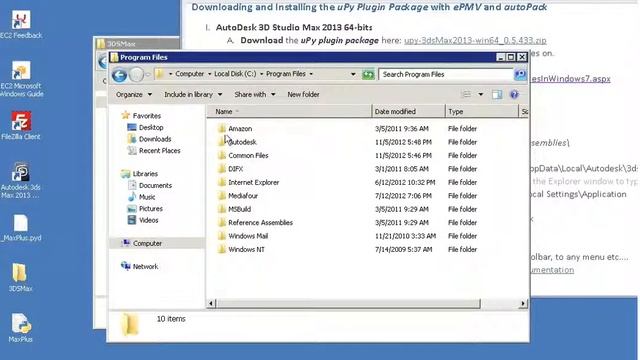Click the Forward navigation arrow in Explorer
Viewport: 640px width, 360px height.
136,75
